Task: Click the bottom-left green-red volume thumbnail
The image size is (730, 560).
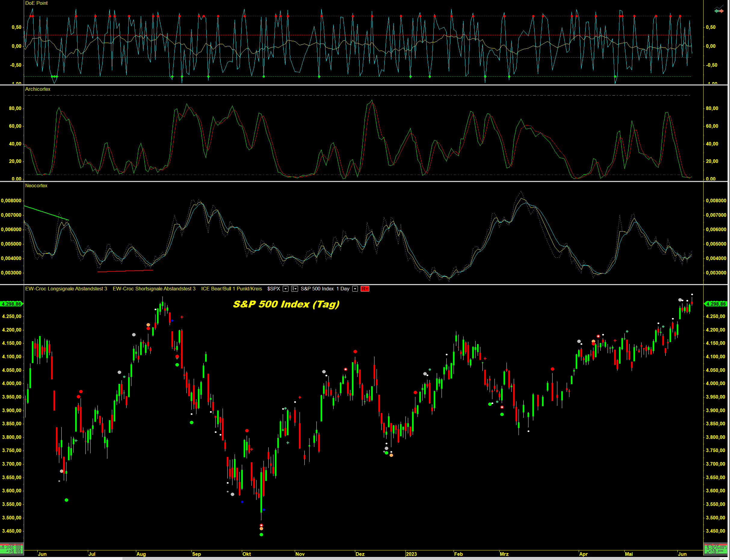Action: tap(12, 548)
